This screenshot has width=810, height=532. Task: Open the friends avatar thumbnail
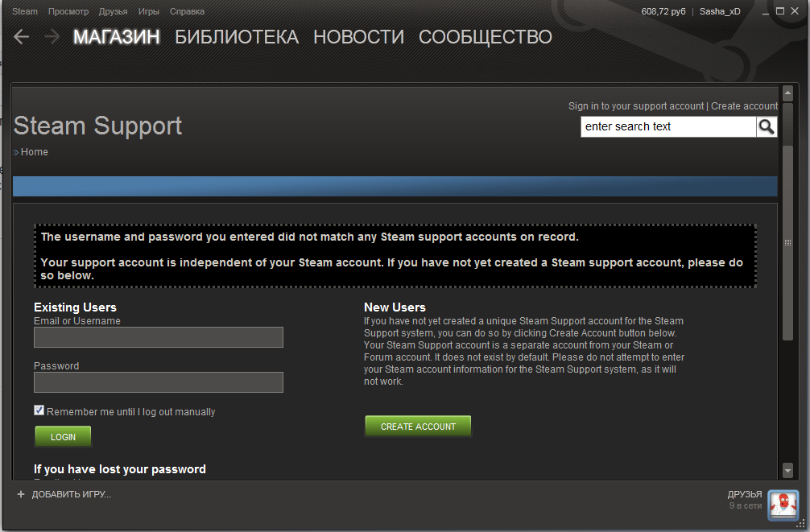coord(783,505)
